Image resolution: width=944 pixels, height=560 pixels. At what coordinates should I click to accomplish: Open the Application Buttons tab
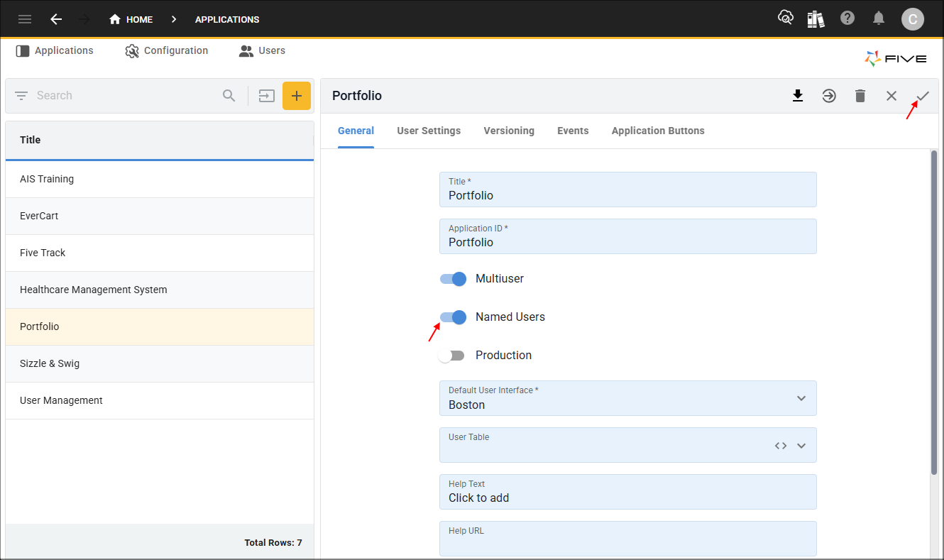coord(658,131)
